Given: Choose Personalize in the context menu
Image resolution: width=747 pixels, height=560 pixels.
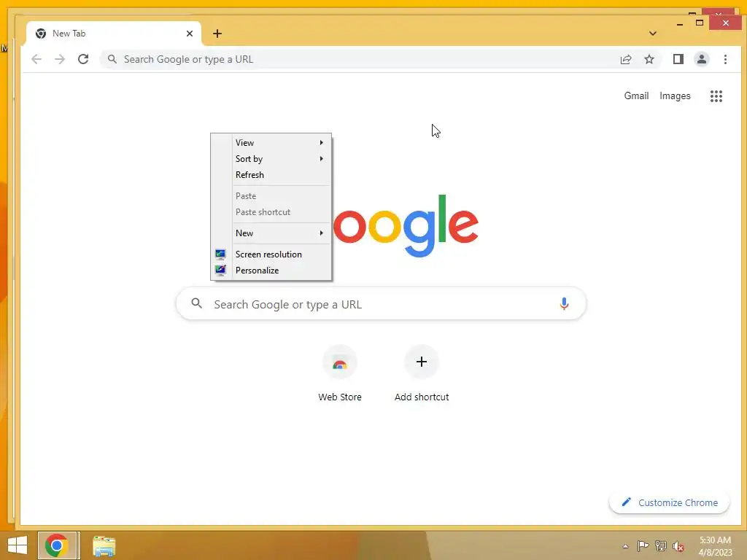Looking at the screenshot, I should [x=271, y=270].
